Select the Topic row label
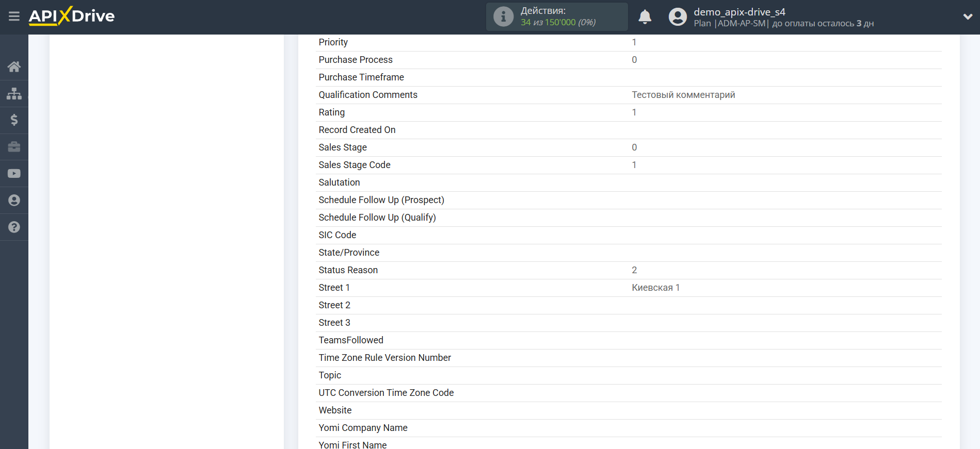 [x=330, y=375]
